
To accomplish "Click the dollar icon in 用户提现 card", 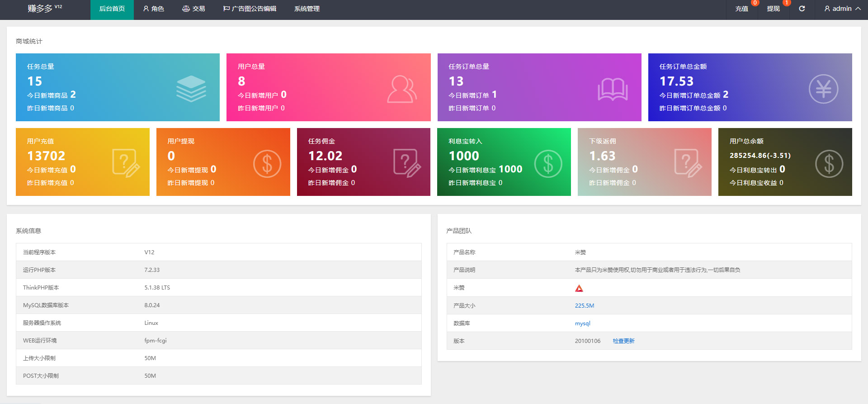I will point(267,163).
